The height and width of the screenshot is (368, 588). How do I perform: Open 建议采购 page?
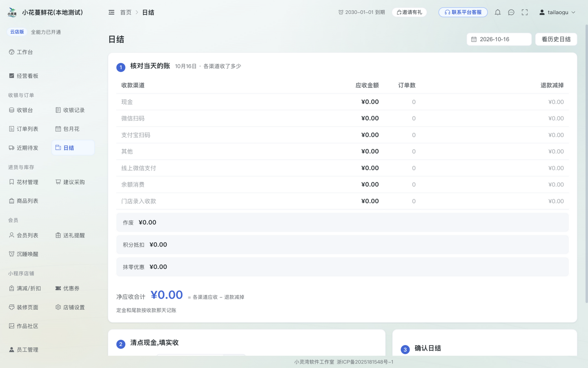click(70, 182)
